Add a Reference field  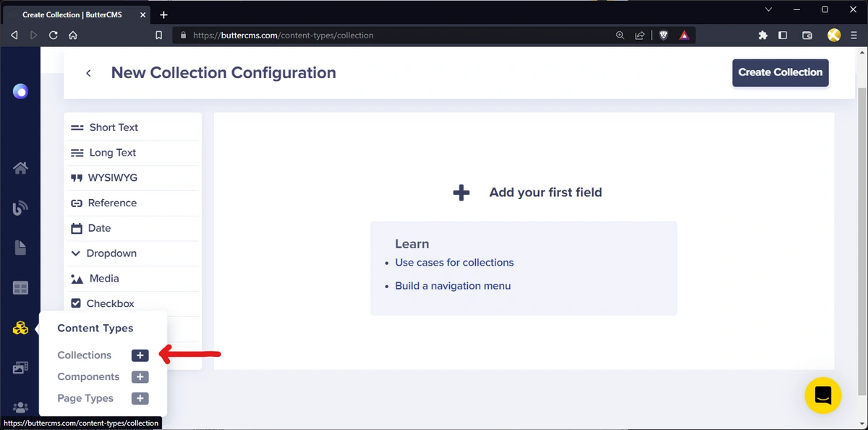click(x=132, y=203)
